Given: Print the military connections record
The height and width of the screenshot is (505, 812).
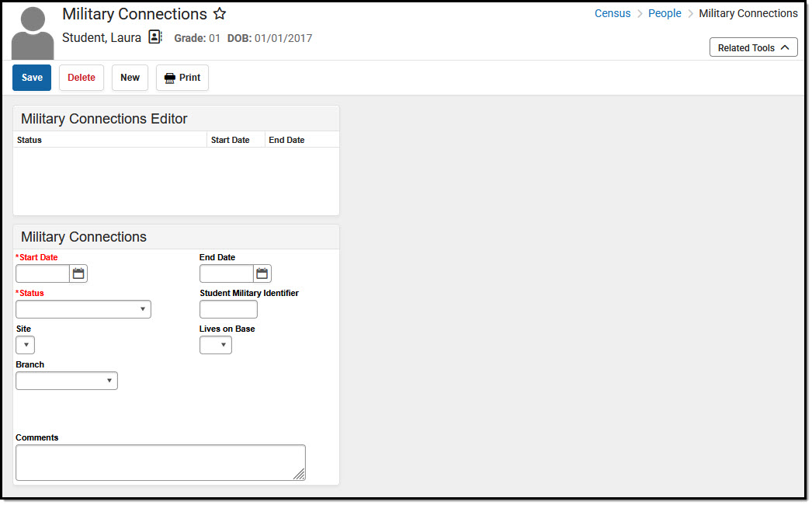Looking at the screenshot, I should tap(182, 77).
